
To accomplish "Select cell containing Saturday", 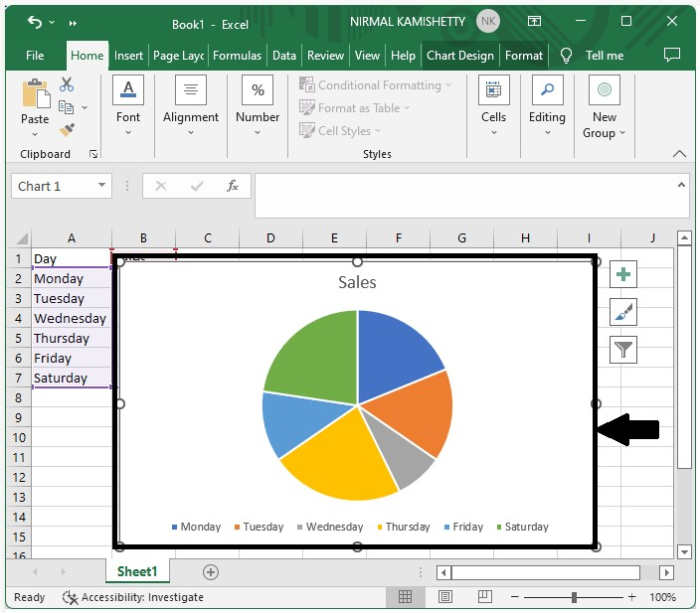I will pos(71,378).
